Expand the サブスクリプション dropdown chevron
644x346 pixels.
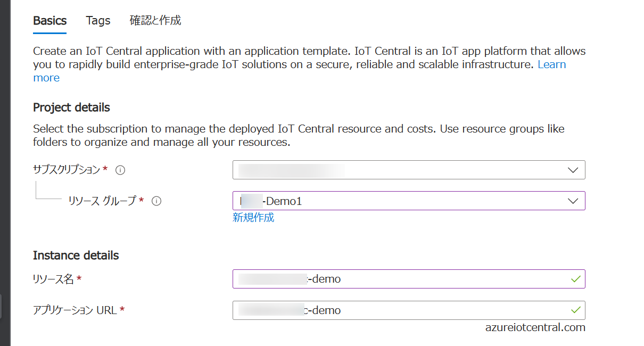[573, 170]
